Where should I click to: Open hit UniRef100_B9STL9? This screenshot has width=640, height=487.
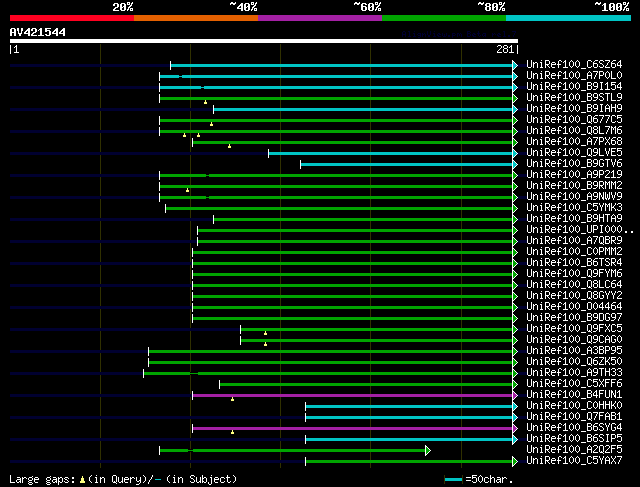pos(574,97)
